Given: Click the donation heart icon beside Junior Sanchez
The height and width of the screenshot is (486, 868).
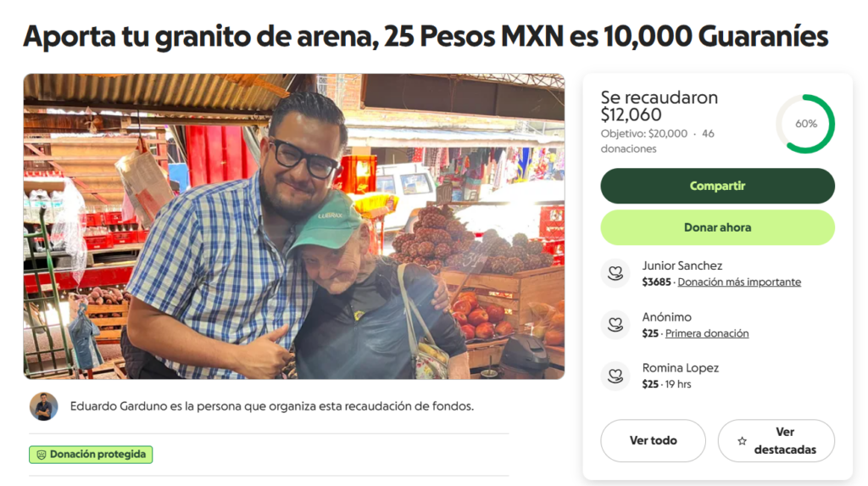Looking at the screenshot, I should (x=615, y=273).
